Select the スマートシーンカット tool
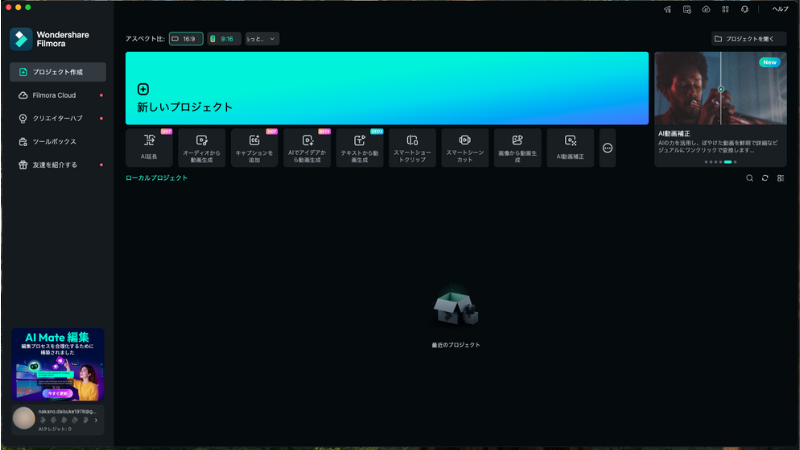This screenshot has width=800, height=450. click(x=464, y=147)
